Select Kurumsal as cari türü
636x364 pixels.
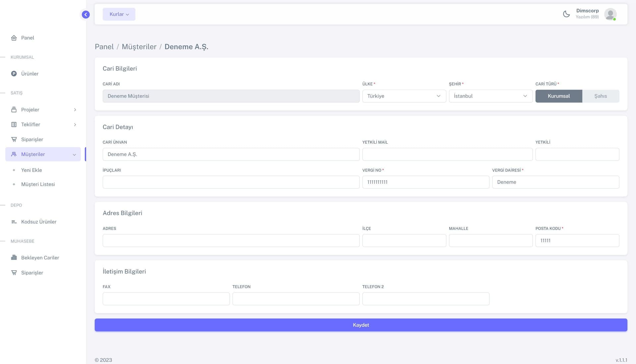click(558, 96)
